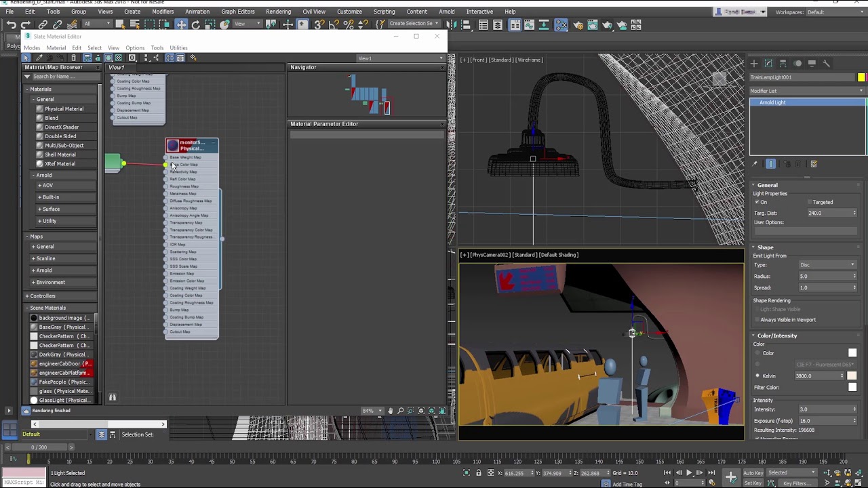868x488 pixels.
Task: Click the Undo arrow in main toolbar
Action: tap(12, 25)
